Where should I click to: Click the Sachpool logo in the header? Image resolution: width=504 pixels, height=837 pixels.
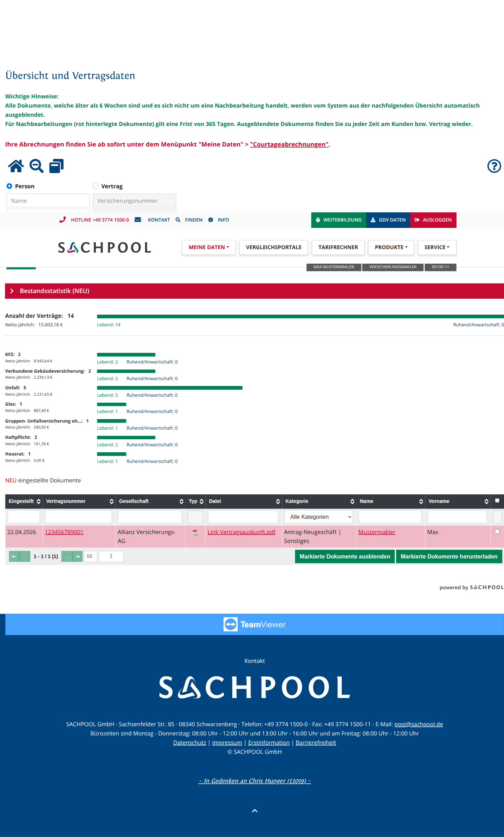(105, 247)
